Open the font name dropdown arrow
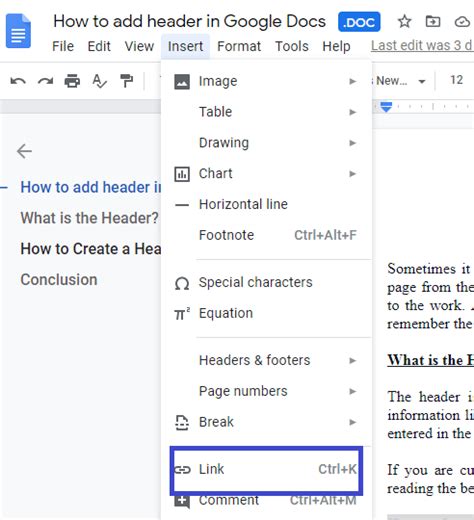This screenshot has width=474, height=520. [422, 81]
